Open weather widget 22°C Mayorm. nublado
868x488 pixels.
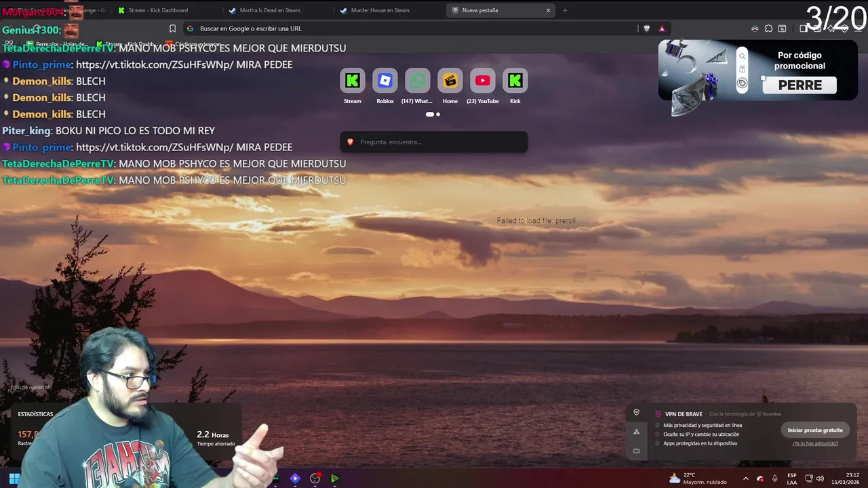(x=698, y=479)
